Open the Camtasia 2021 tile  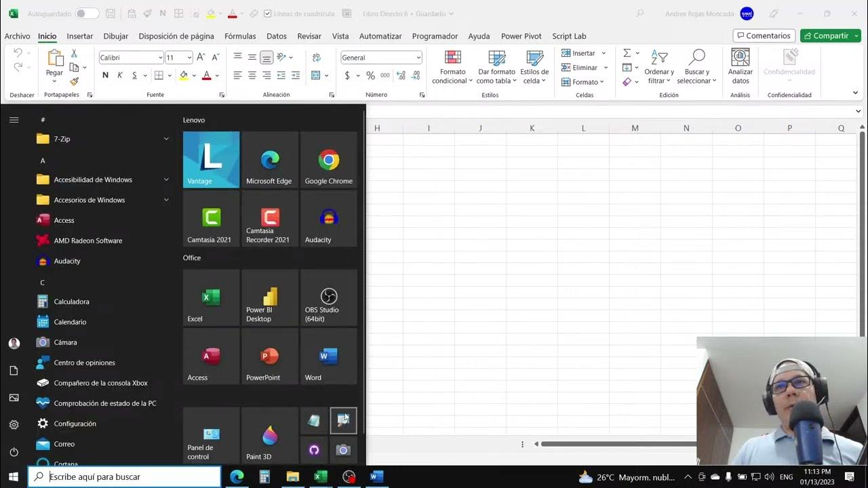point(211,218)
